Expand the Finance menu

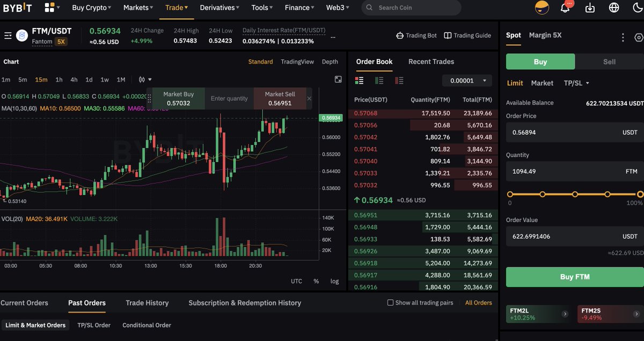300,8
